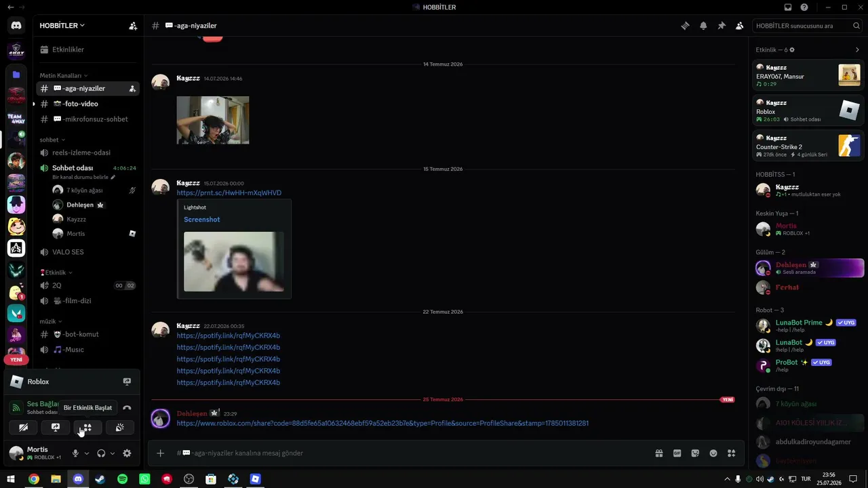Image resolution: width=868 pixels, height=488 pixels.
Task: Expand the Etkinlik activity panel arrow
Action: [x=857, y=49]
